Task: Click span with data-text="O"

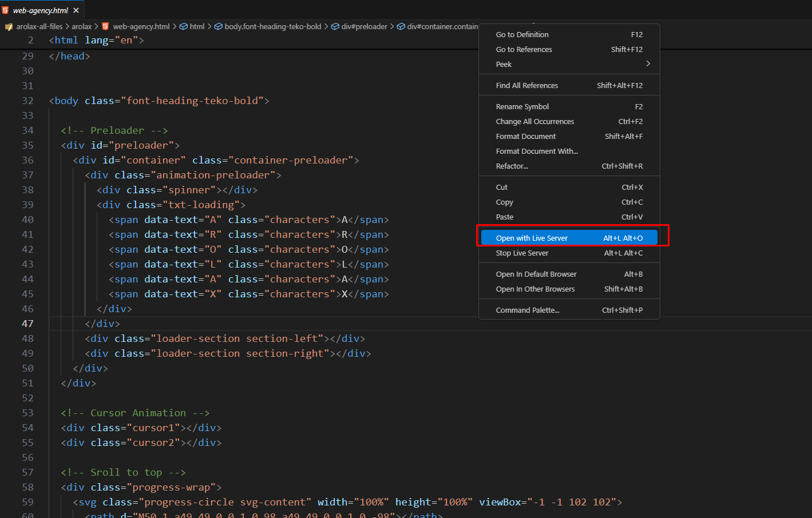Action: [x=249, y=249]
